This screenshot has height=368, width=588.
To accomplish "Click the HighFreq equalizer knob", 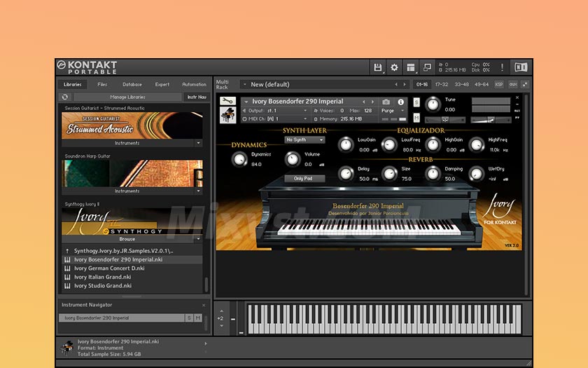I will 477,144.
